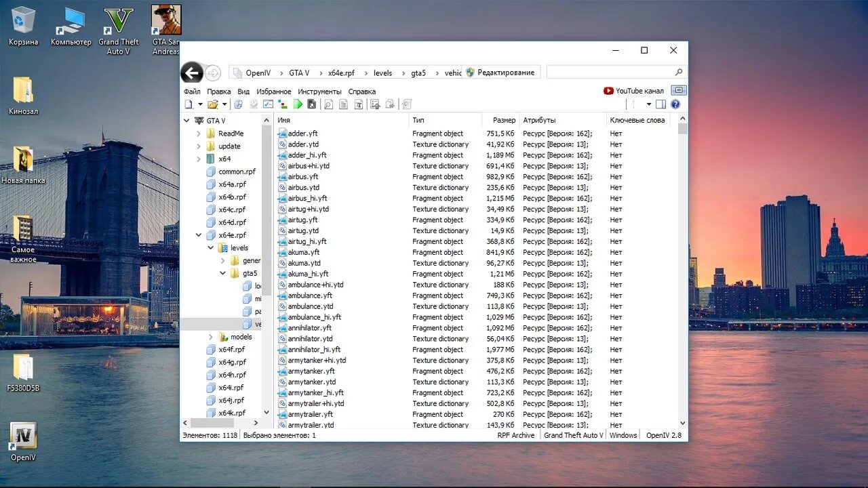Viewport: 868px width, 488px height.
Task: Click the import file toolbar icon
Action: [x=375, y=104]
